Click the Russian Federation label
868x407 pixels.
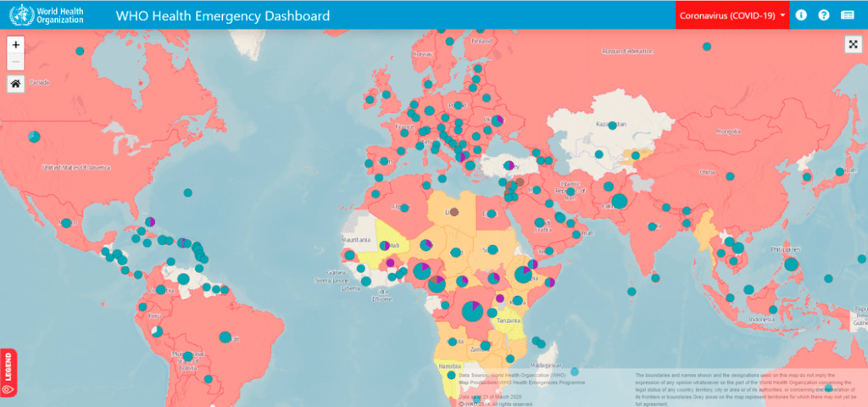(x=628, y=52)
